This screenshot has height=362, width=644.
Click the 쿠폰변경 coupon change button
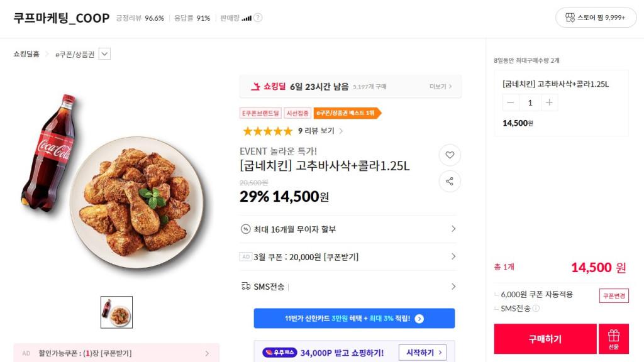614,296
